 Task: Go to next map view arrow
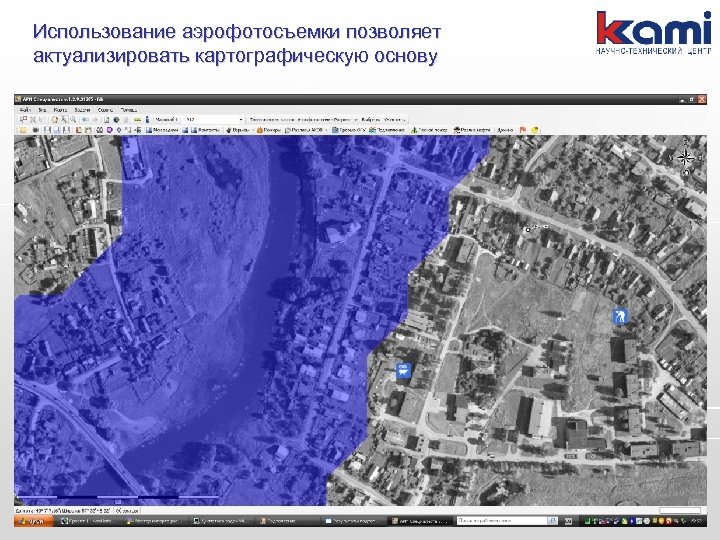point(95,120)
